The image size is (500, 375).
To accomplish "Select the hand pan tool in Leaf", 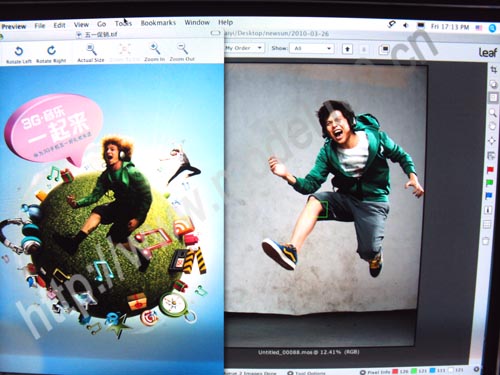I will click(492, 127).
